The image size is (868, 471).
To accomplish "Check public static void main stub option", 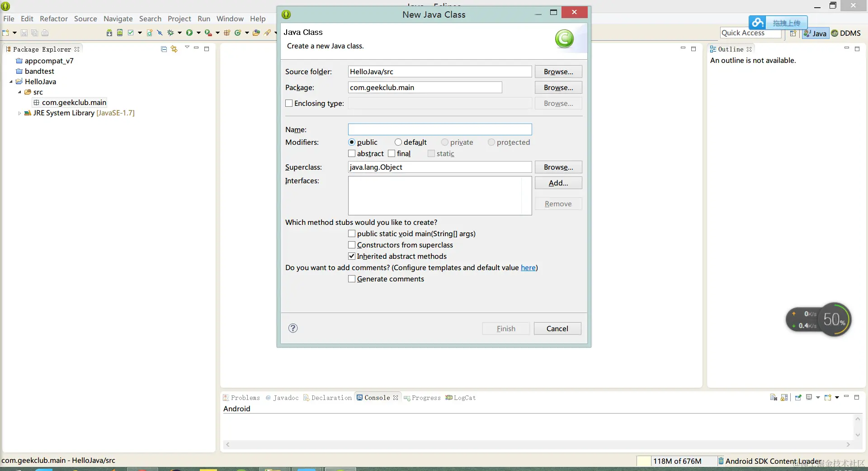I will click(x=352, y=233).
